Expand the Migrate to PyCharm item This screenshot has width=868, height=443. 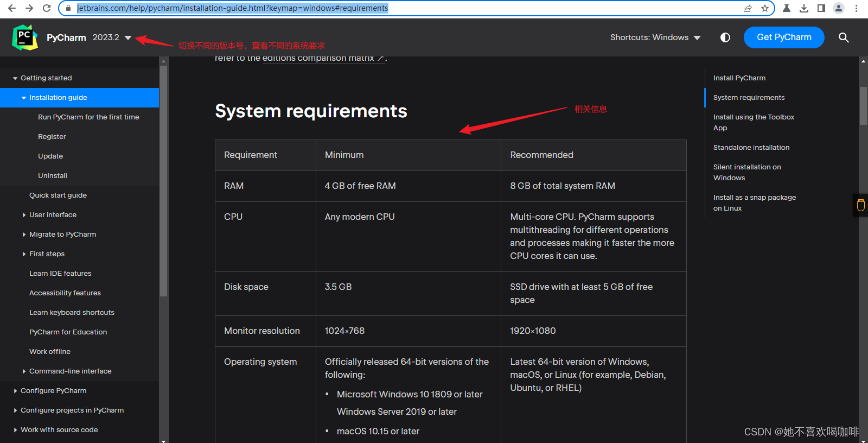24,235
